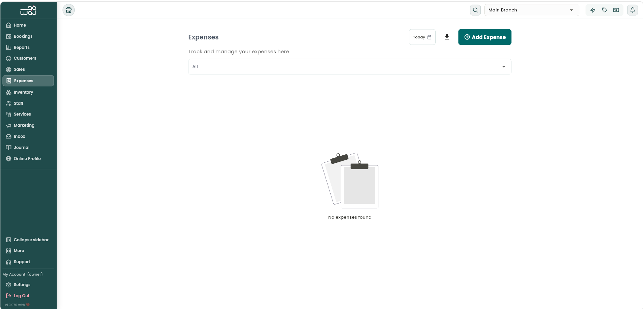Screen dimensions: 644x309
Task: Open the Today date picker
Action: [x=422, y=37]
